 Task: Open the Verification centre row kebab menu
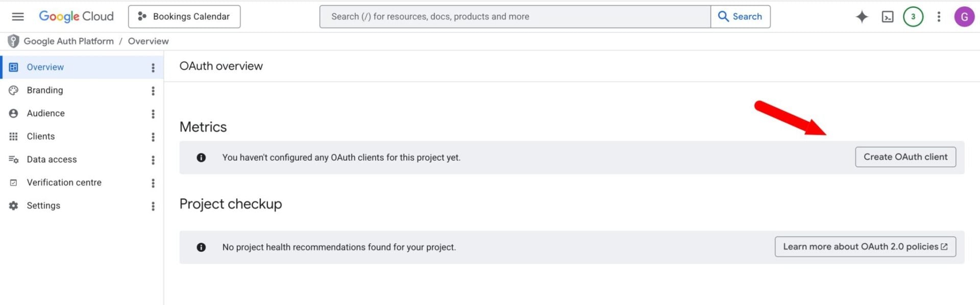click(x=153, y=183)
